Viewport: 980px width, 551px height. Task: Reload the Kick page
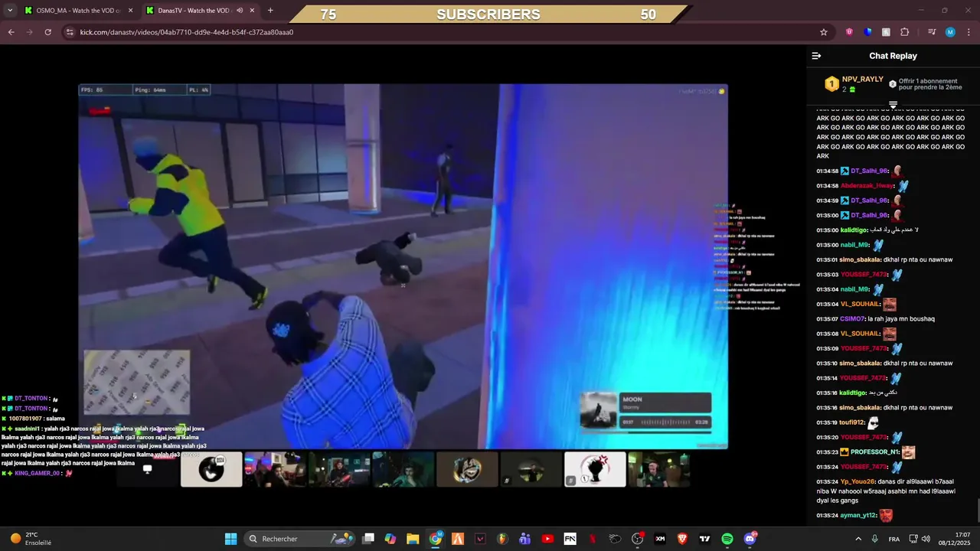[x=47, y=32]
